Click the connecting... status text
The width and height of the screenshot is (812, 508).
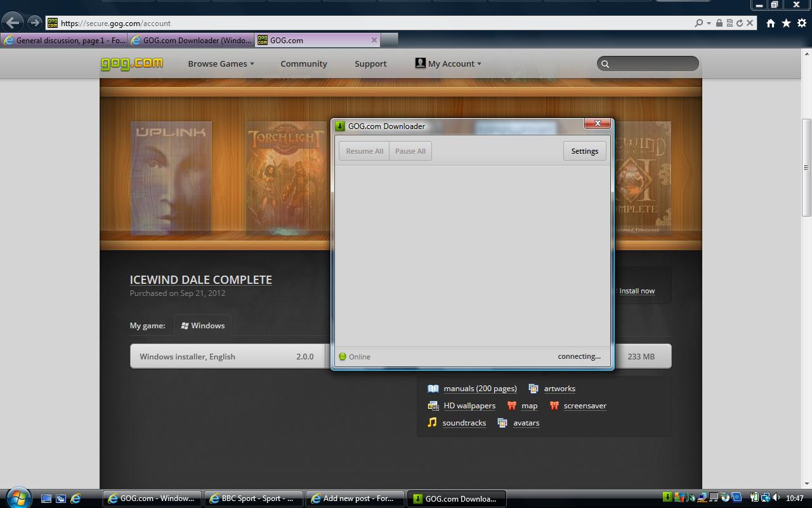(x=579, y=356)
